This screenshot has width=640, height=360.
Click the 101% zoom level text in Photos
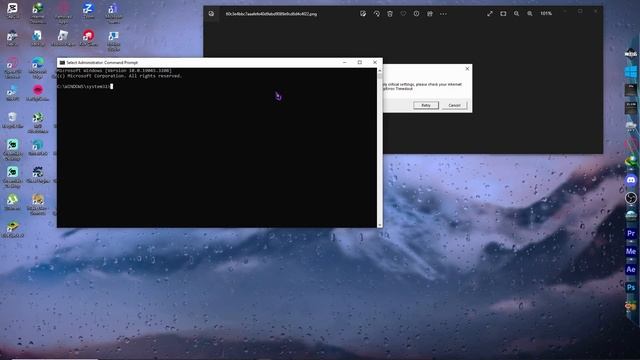pos(546,13)
